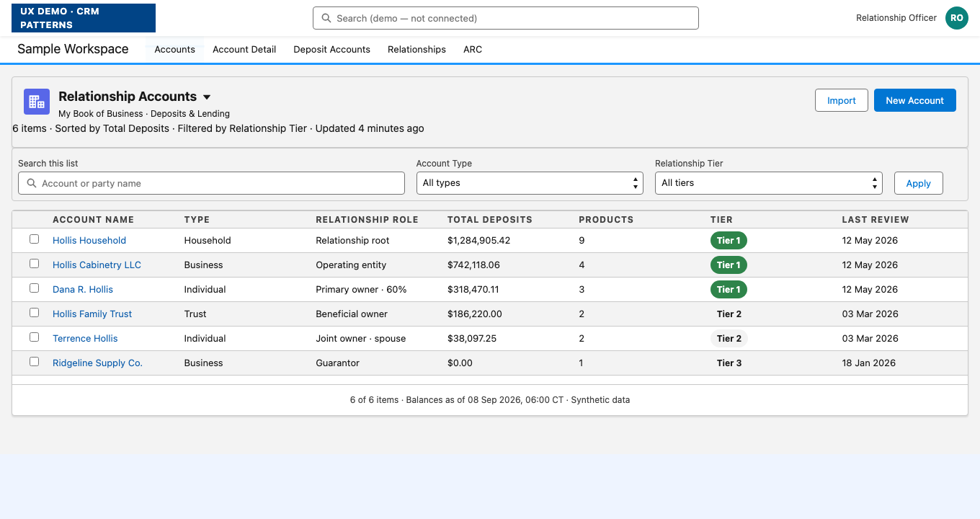Click the Tier 1 badge for Hollis Household
The image size is (980, 519).
(729, 241)
